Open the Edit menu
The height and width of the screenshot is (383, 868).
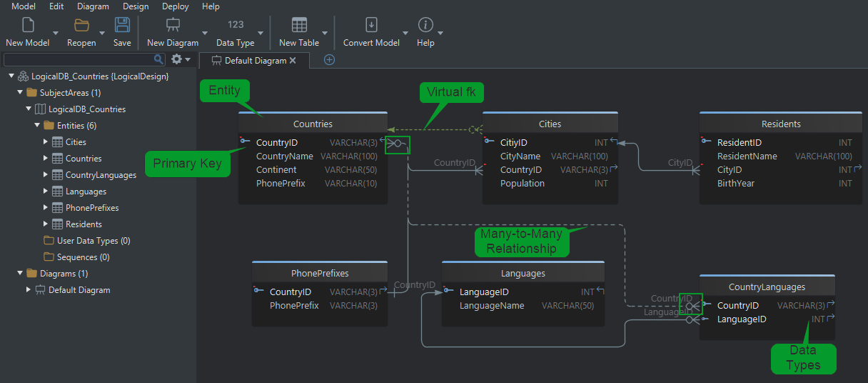point(56,6)
